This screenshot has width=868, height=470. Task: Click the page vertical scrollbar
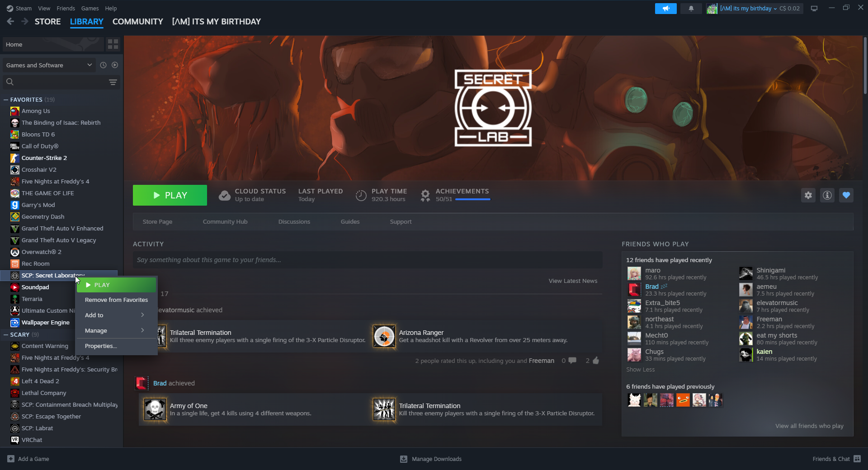pos(865,66)
